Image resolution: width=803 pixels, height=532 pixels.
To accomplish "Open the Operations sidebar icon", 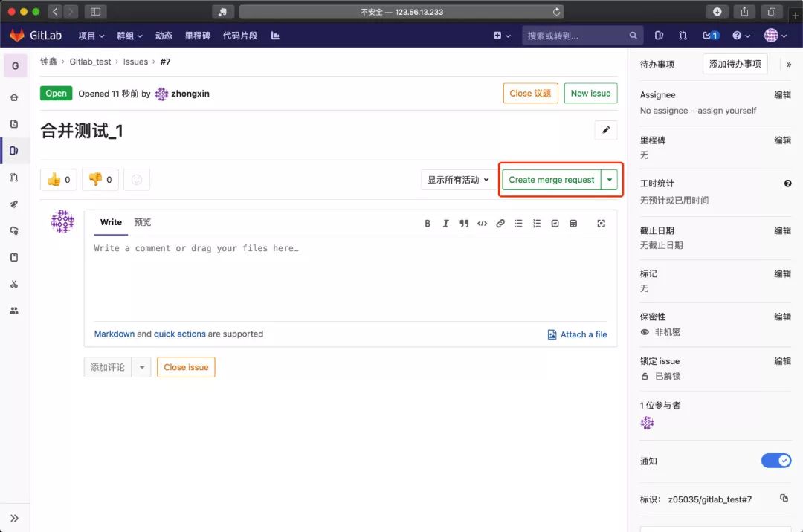I will [x=14, y=230].
